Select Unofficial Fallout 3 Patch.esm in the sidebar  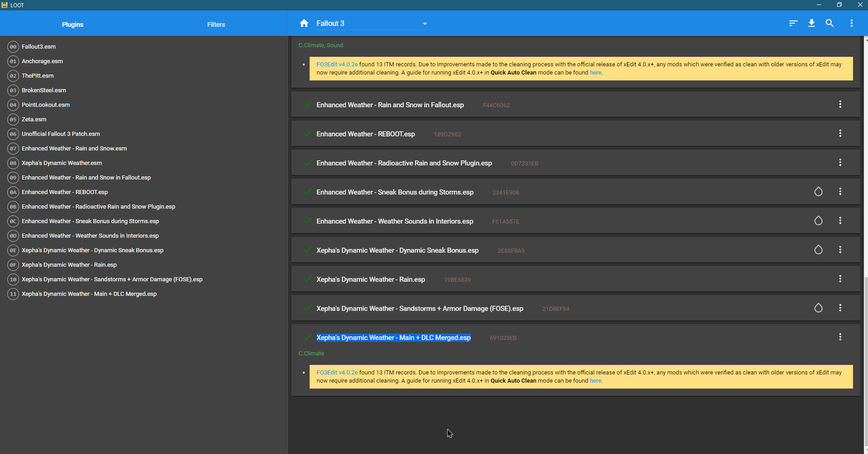[x=61, y=134]
